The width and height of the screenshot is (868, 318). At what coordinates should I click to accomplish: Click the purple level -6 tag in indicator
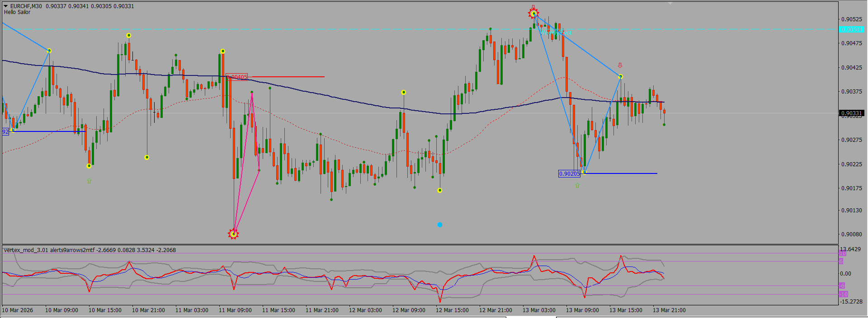[x=842, y=285]
